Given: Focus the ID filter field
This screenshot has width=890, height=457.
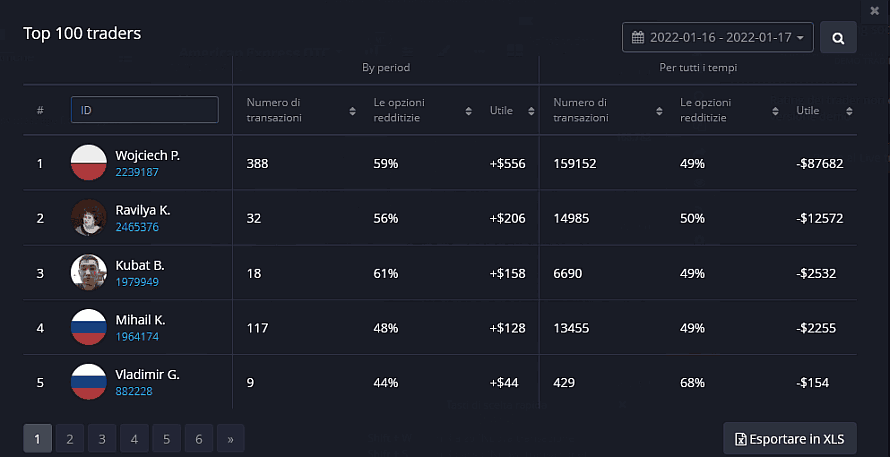Looking at the screenshot, I should (144, 110).
